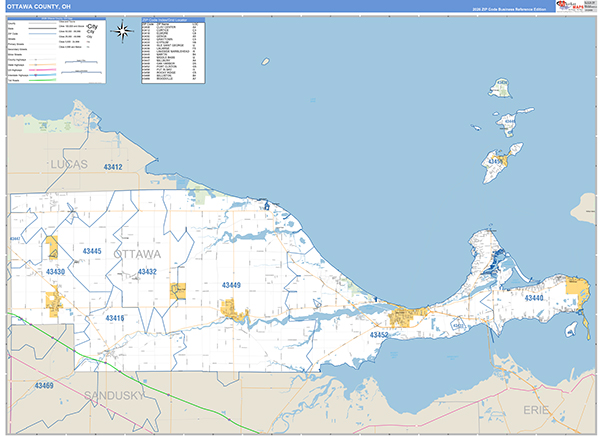
Task: Select the 43449 ZIP code area label
Action: [x=231, y=286]
